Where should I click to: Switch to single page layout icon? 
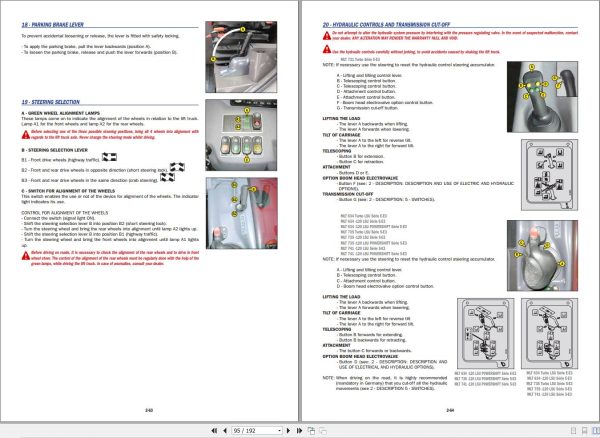tap(573, 431)
